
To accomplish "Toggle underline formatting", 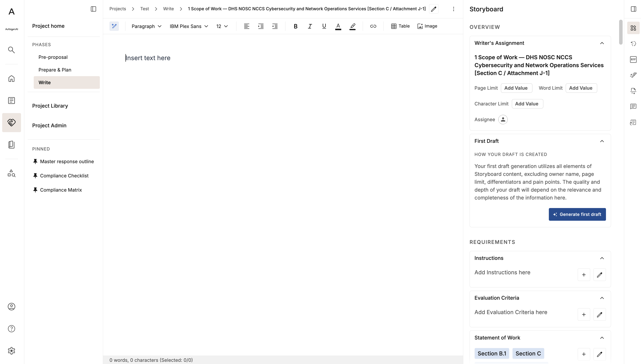I will 324,26.
